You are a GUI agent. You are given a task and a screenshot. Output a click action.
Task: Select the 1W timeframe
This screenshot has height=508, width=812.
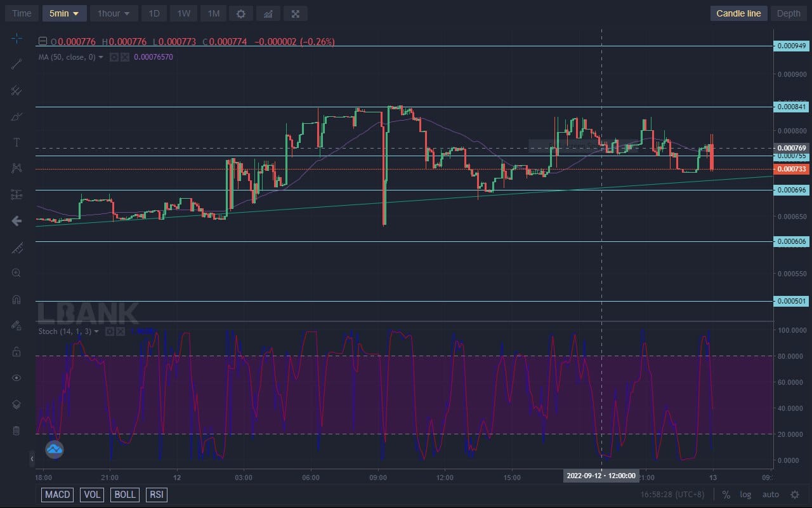tap(183, 13)
